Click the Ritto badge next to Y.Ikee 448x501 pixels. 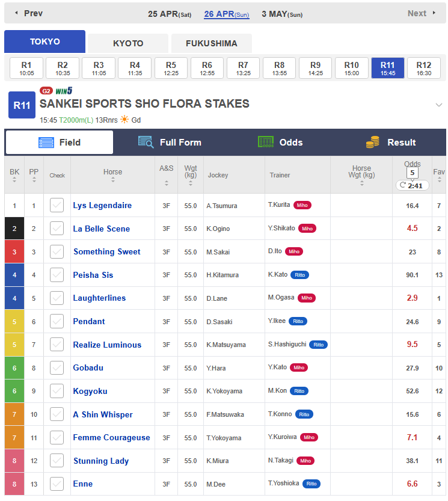pyautogui.click(x=298, y=321)
